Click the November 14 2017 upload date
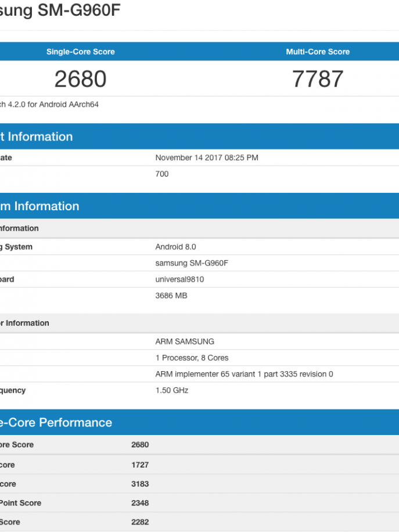 click(207, 157)
